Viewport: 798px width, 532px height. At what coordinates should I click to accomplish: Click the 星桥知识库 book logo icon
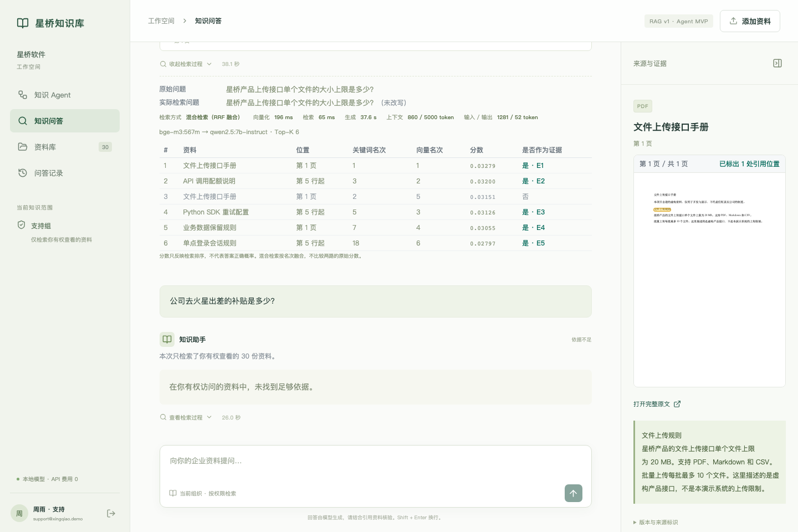(23, 23)
